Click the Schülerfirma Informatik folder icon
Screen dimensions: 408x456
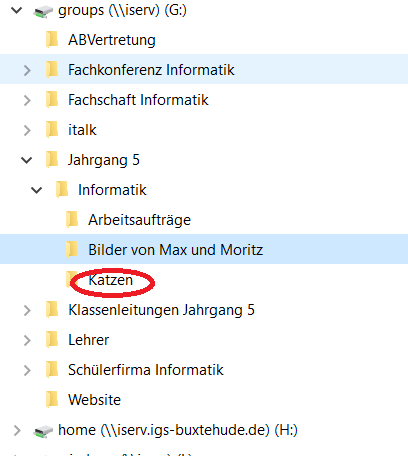click(52, 370)
